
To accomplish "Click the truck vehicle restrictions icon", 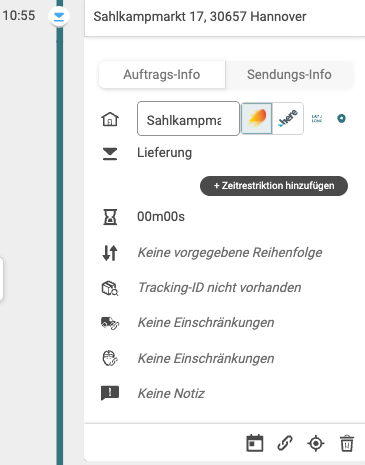I will coord(110,323).
